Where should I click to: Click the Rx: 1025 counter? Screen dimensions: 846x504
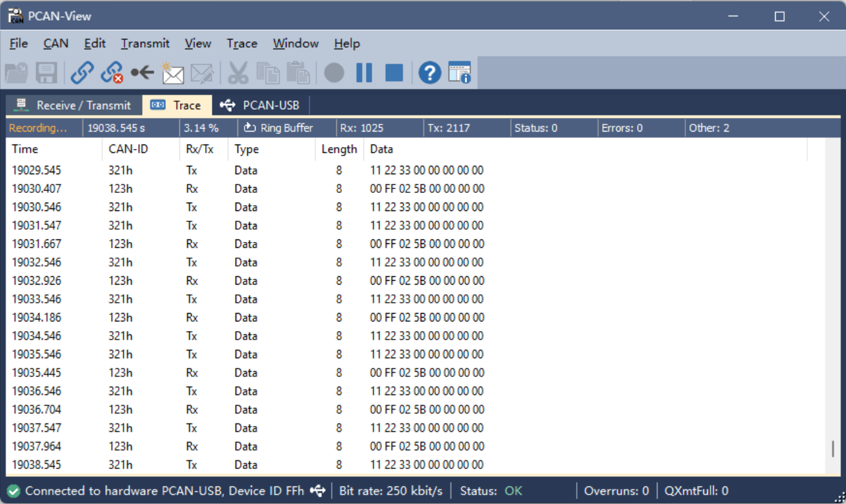[362, 128]
